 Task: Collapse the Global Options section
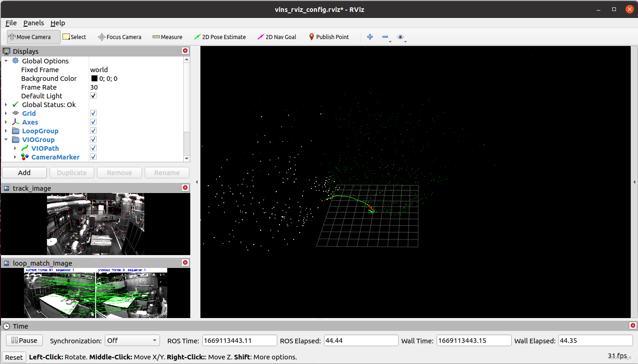(x=6, y=61)
